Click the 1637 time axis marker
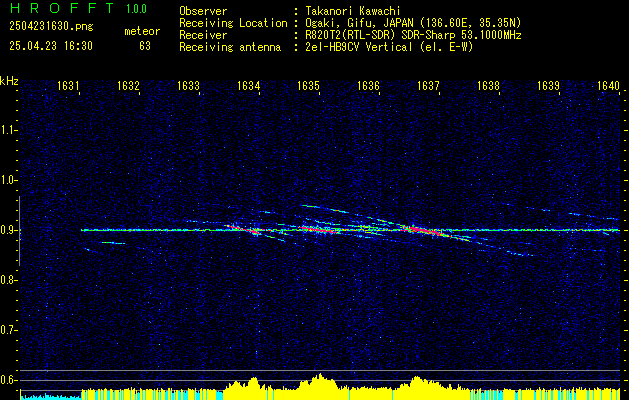The width and height of the screenshot is (629, 400). (428, 86)
